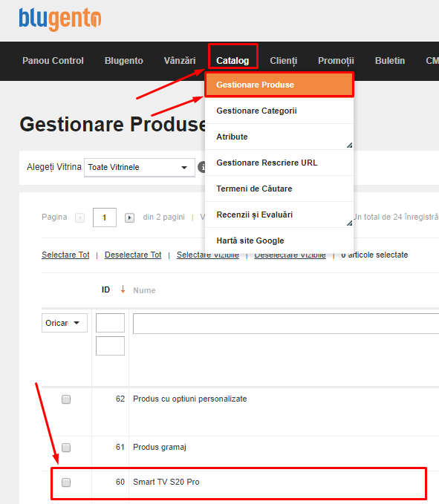Image resolution: width=439 pixels, height=504 pixels.
Task: Open the Oricare selection filter dropdown
Action: point(65,323)
